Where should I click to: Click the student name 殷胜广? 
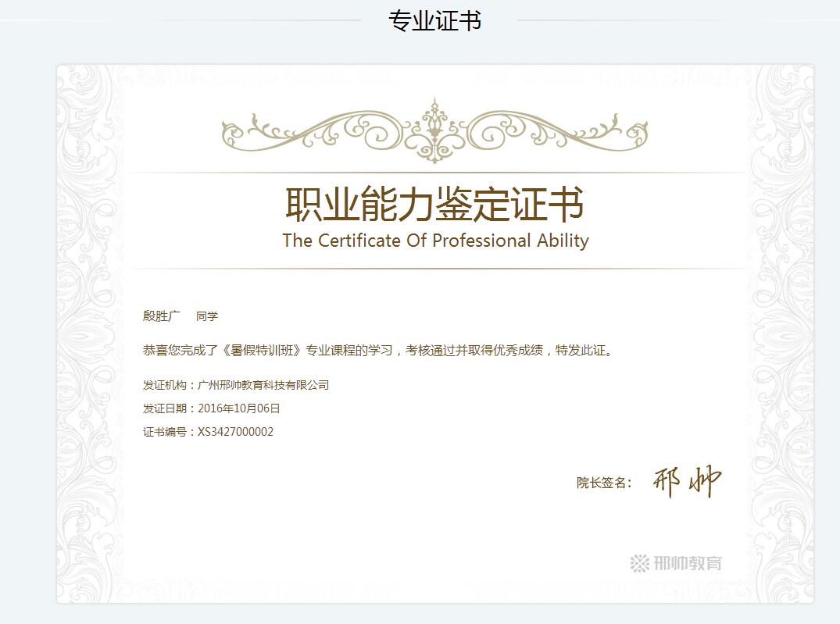(x=161, y=316)
